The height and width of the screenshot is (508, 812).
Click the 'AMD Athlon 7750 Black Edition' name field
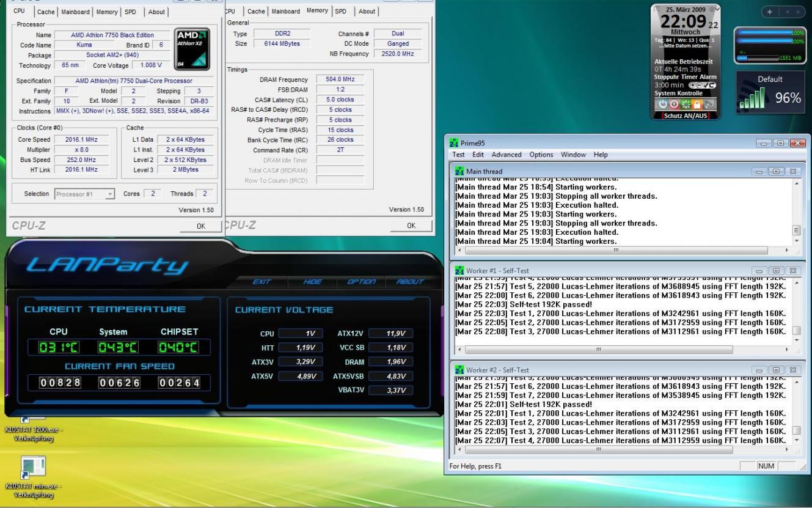[112, 35]
